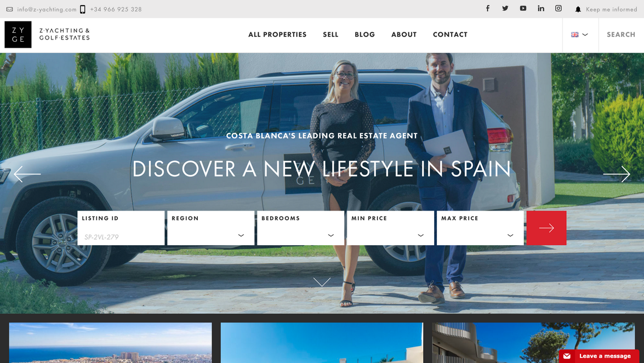Screen dimensions: 644x363
Task: Open the Max Price dropdown
Action: (480, 228)
